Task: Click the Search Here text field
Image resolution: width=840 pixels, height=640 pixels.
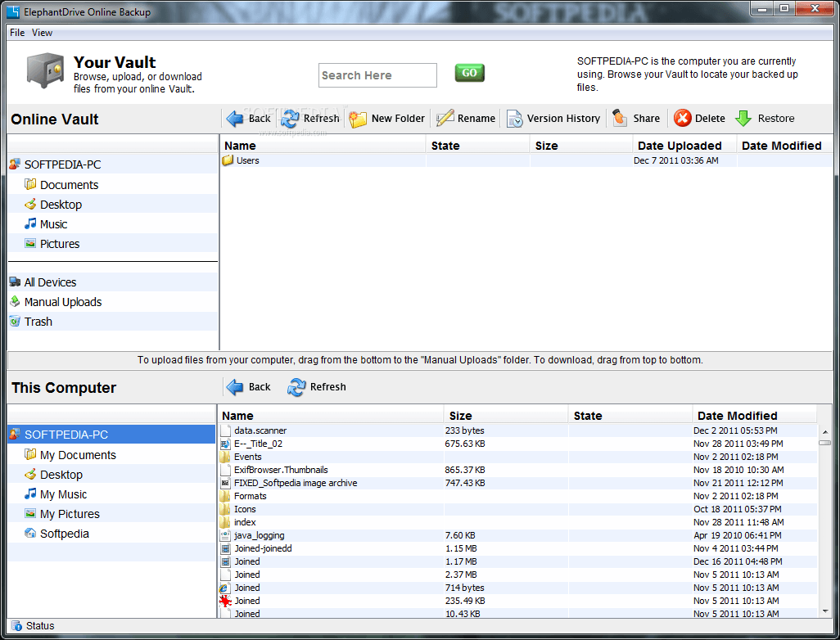Action: (377, 75)
